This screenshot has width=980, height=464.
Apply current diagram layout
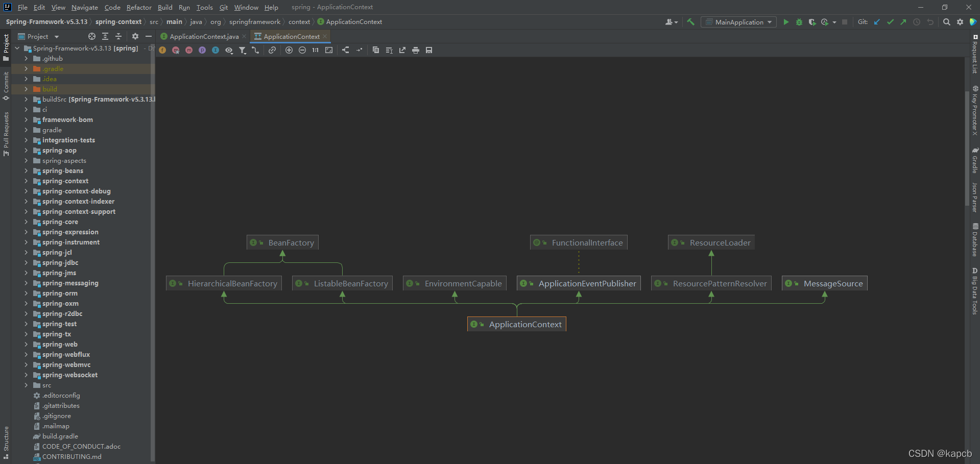[x=346, y=50]
